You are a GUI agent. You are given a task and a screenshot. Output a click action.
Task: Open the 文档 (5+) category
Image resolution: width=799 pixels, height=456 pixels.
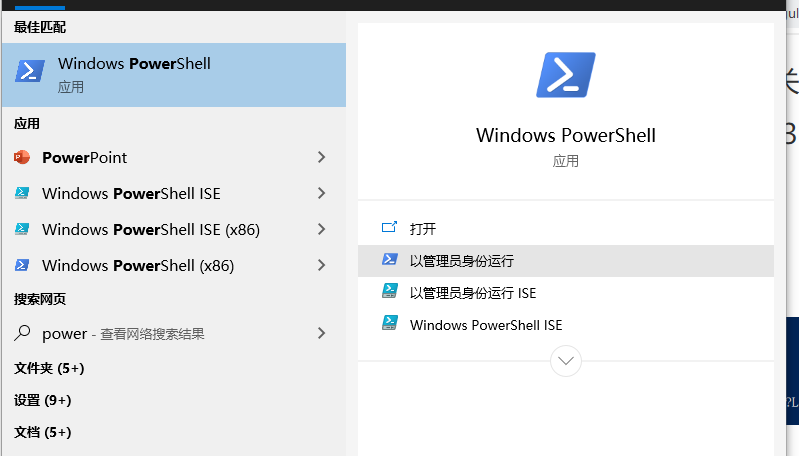42,432
